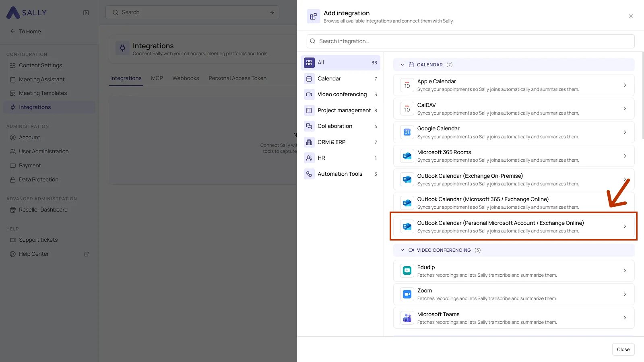Open Zoom integration via right chevron
This screenshot has width=644, height=362.
coord(625,294)
